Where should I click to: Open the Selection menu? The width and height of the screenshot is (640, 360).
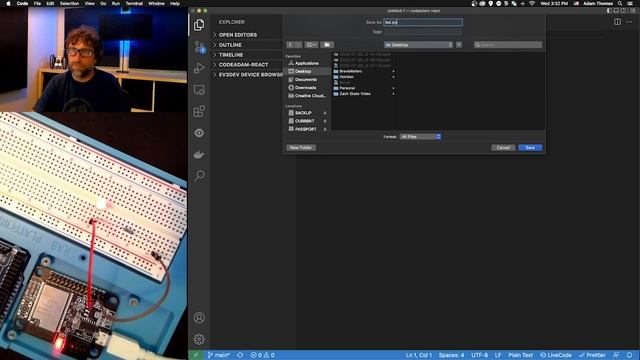(x=69, y=3)
